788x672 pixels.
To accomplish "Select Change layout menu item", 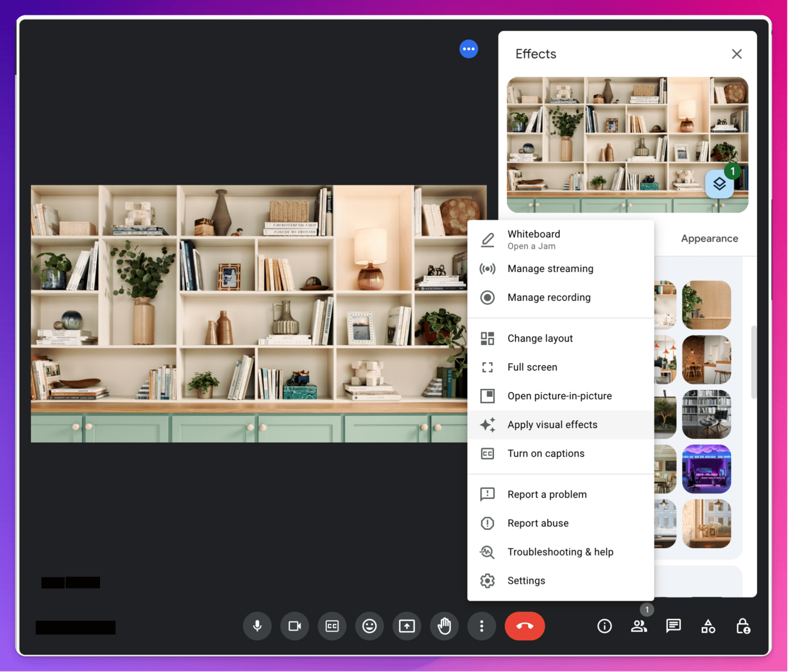I will (561, 338).
